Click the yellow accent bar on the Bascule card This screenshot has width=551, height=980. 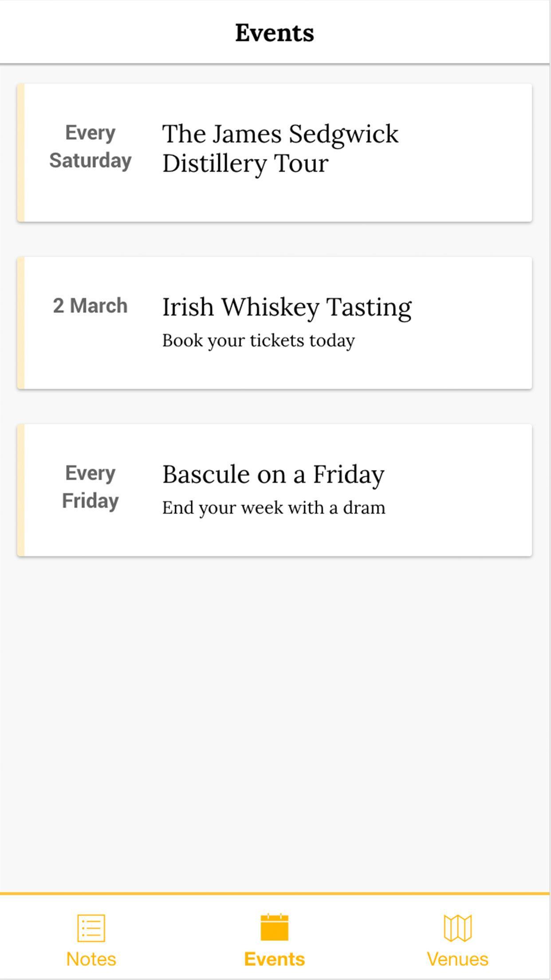click(x=20, y=490)
